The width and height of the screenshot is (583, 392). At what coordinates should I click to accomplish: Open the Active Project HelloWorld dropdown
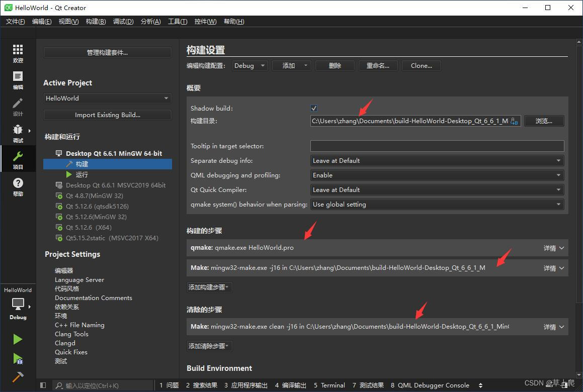(108, 98)
